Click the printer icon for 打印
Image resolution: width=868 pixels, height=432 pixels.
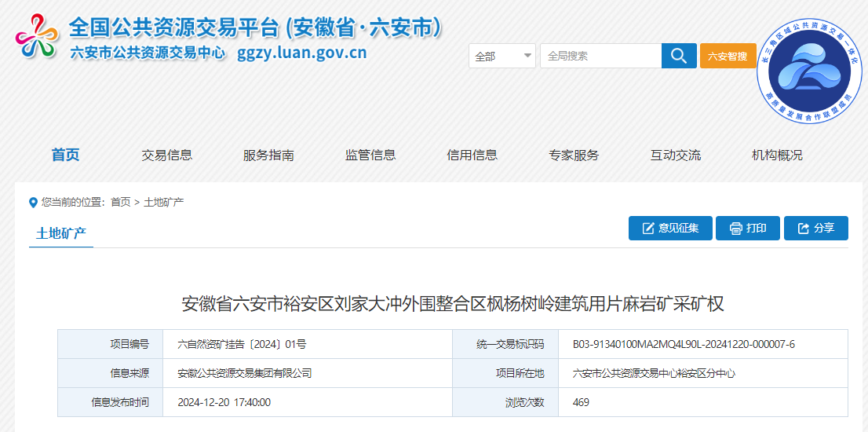pos(735,229)
